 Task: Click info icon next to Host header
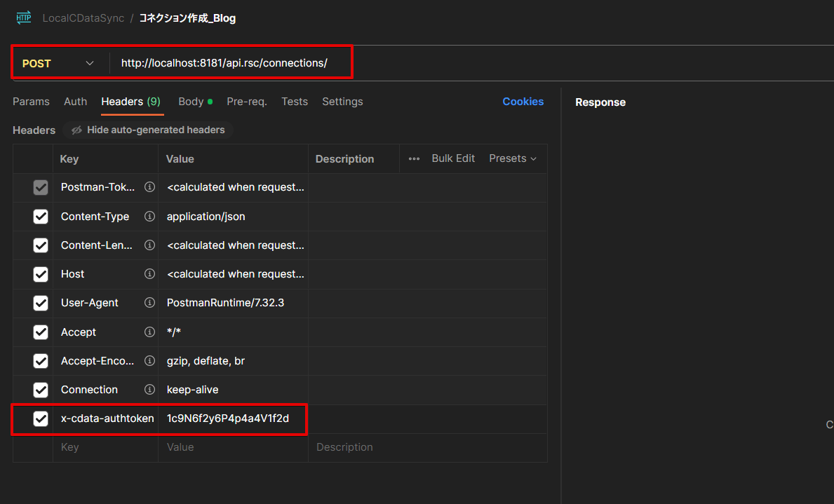point(149,274)
